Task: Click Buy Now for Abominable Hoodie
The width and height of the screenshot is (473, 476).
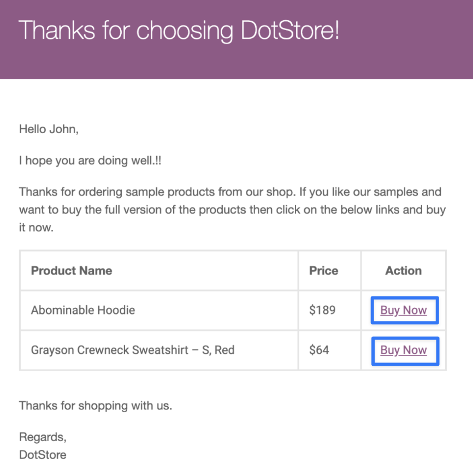Action: [x=404, y=310]
